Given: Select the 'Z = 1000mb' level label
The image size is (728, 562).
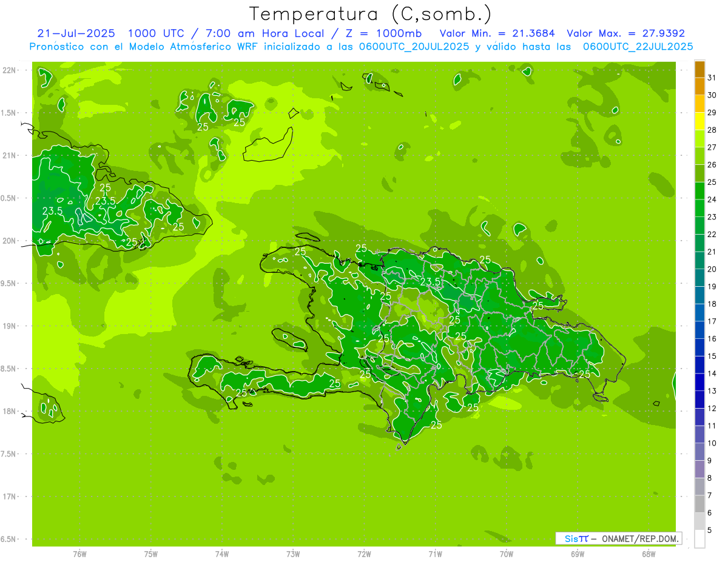Looking at the screenshot, I should tap(383, 33).
